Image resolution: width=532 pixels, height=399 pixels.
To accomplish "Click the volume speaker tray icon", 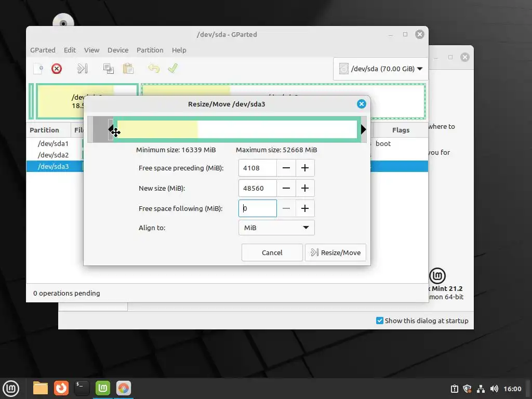I will pos(494,389).
